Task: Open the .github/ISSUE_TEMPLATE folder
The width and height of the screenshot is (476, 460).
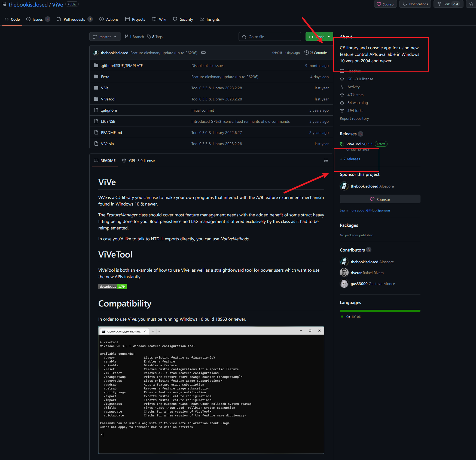Action: (x=122, y=66)
